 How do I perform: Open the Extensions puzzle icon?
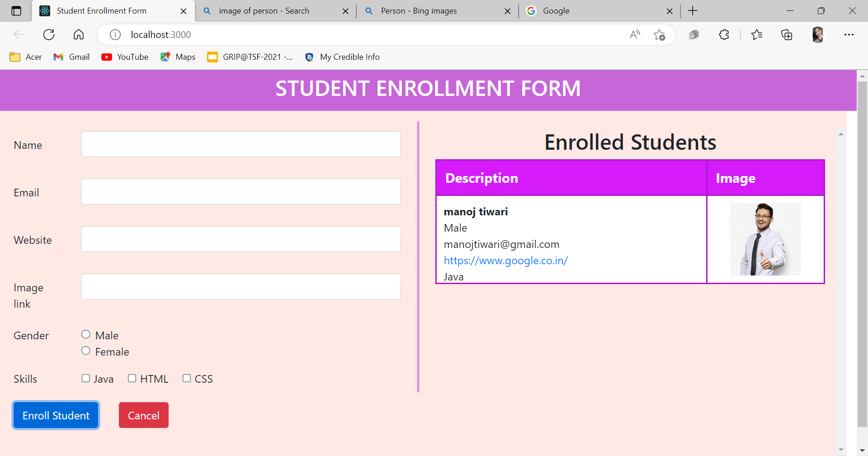click(x=724, y=34)
